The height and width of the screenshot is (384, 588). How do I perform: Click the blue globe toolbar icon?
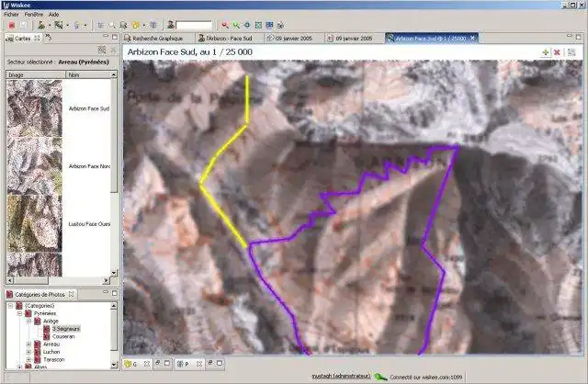click(x=153, y=25)
